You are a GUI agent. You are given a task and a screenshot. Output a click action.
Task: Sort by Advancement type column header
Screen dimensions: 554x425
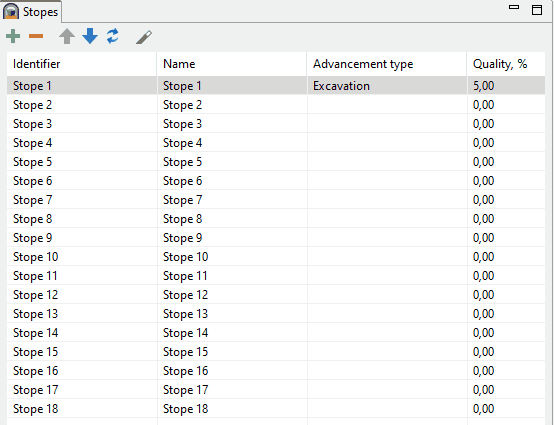coord(387,64)
